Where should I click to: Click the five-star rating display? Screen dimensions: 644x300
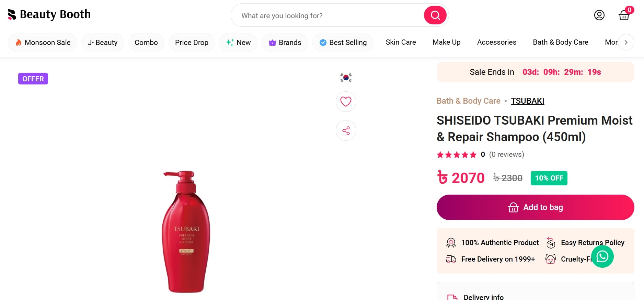pos(456,155)
